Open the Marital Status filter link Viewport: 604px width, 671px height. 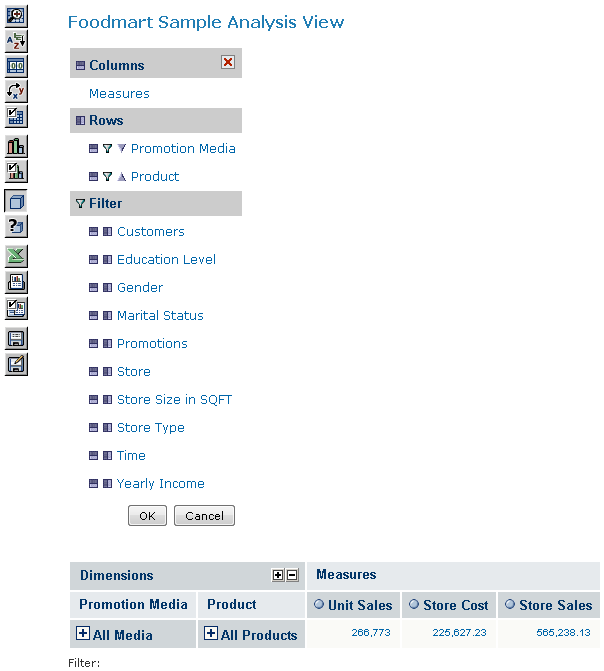coord(160,315)
